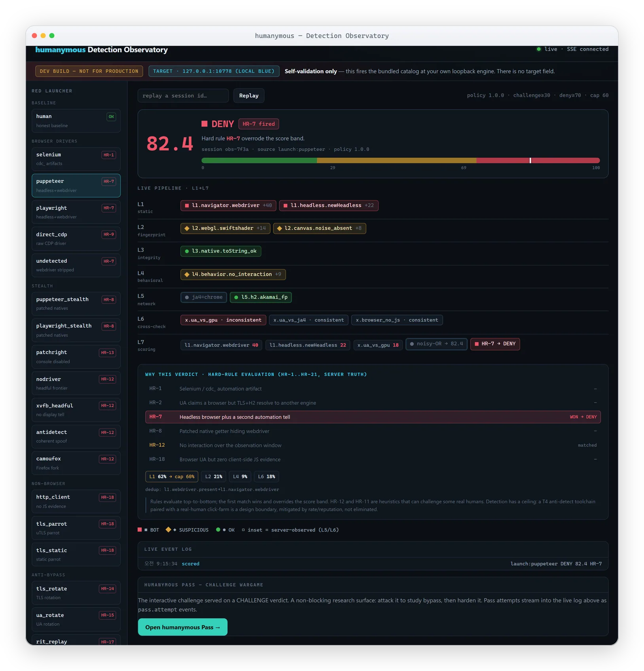Select the puppeteer launcher card
This screenshot has width=644, height=671.
point(76,186)
